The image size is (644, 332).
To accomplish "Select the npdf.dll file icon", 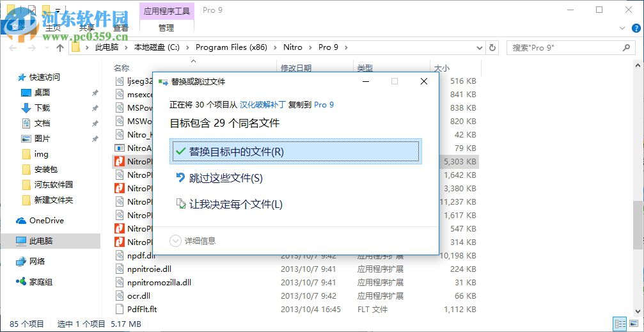I will click(120, 256).
